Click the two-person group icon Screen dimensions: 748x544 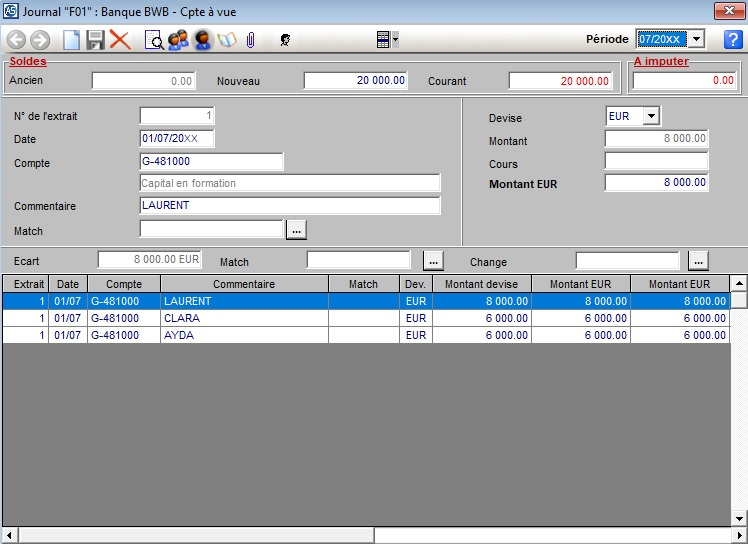point(178,40)
